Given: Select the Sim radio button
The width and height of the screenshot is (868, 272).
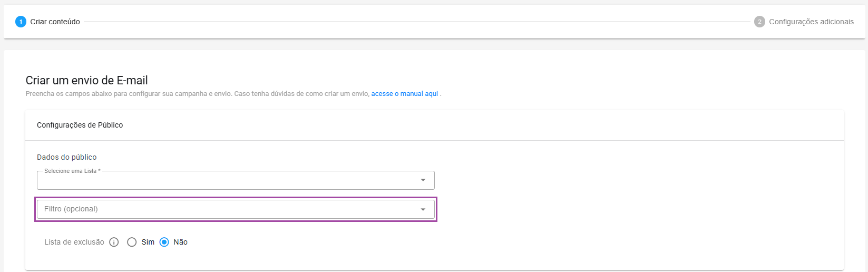Looking at the screenshot, I should point(132,242).
